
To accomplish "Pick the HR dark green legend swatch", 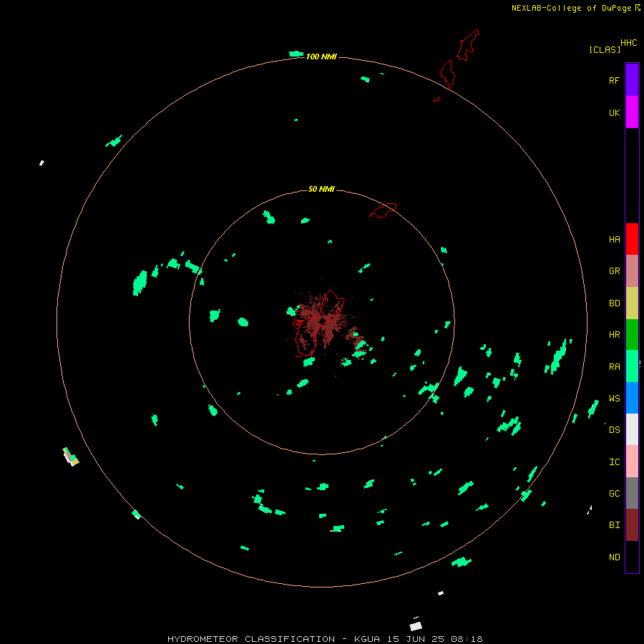I will click(632, 335).
